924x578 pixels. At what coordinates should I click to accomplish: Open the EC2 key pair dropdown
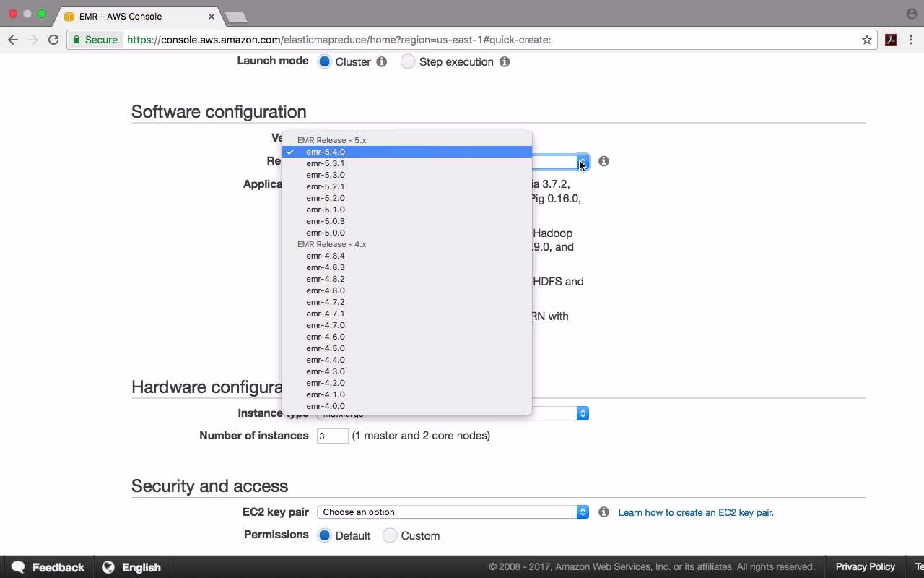click(x=453, y=512)
